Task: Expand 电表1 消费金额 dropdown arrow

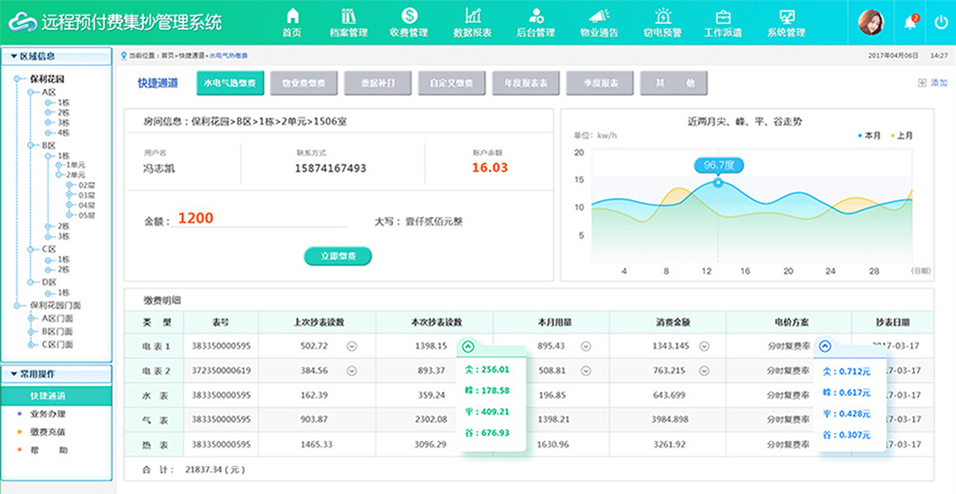Action: pyautogui.click(x=704, y=346)
